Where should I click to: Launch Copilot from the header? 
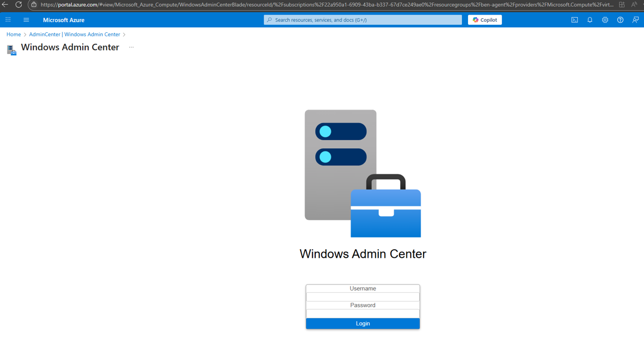pyautogui.click(x=485, y=20)
